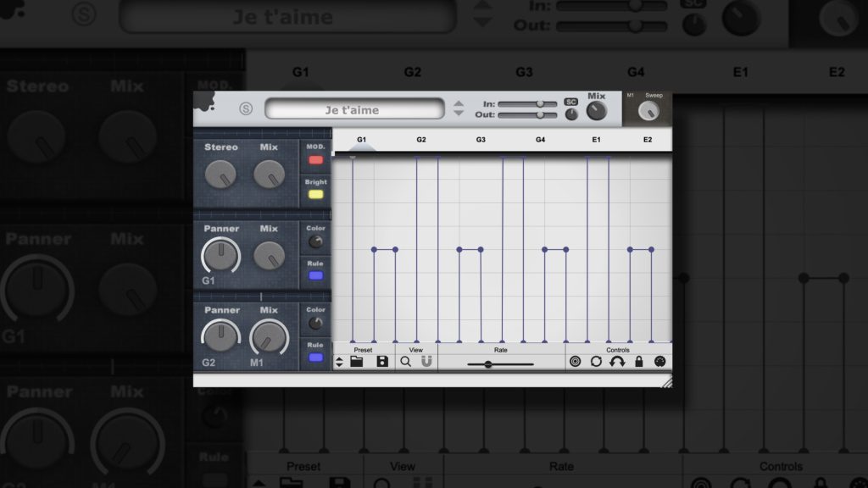Switch to the G3 grid tab
The width and height of the screenshot is (868, 488).
[480, 138]
